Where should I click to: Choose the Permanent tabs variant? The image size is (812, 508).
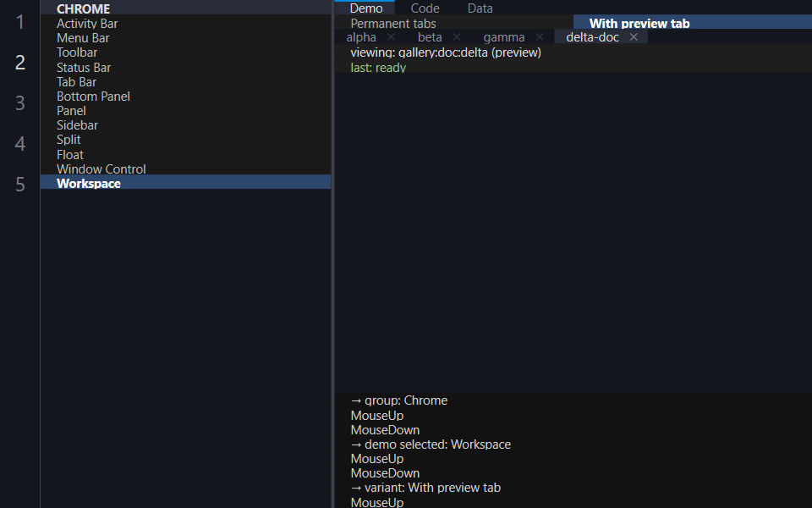453,23
